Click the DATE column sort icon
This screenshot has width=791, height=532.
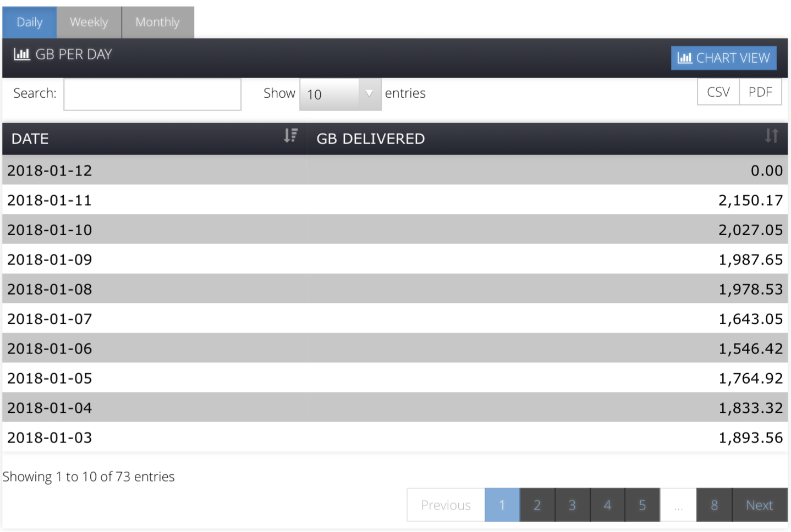click(x=290, y=135)
